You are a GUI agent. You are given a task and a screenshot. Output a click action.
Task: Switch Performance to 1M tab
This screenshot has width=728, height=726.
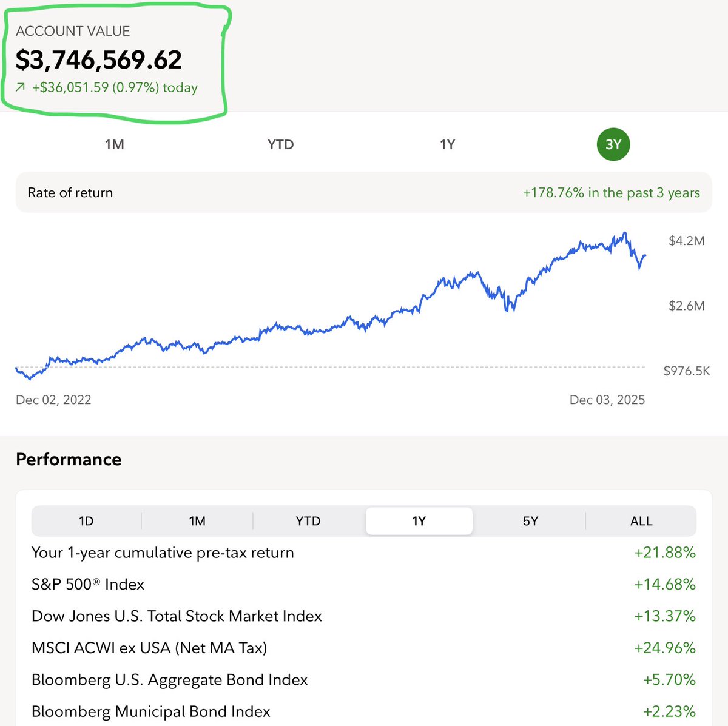pyautogui.click(x=197, y=521)
